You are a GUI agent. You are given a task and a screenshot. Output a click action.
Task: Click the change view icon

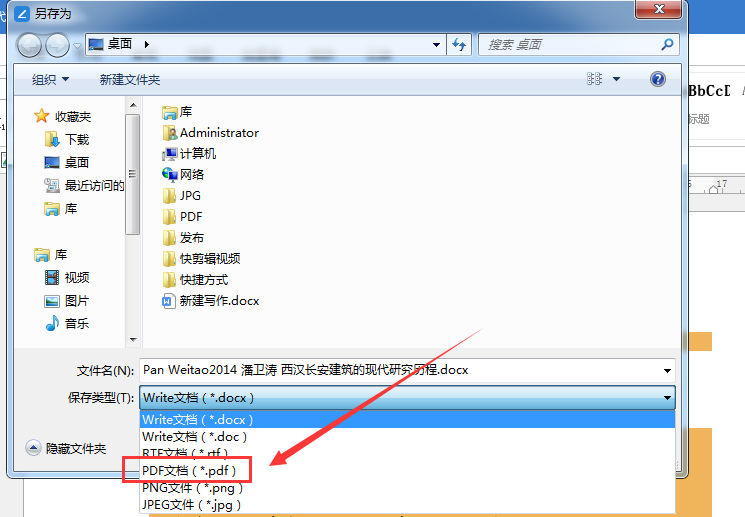[594, 79]
